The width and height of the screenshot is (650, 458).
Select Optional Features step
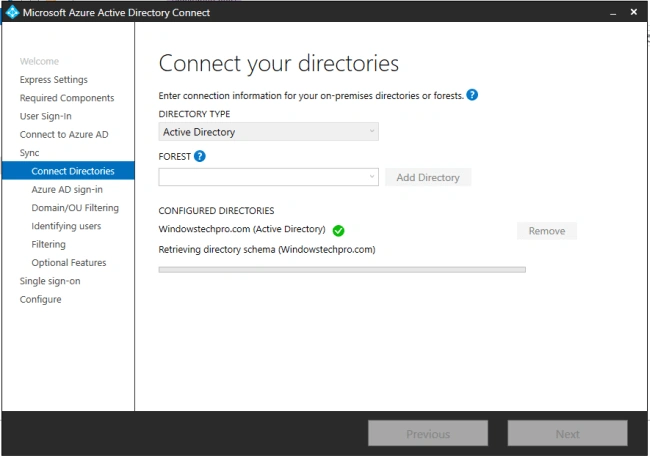point(69,262)
